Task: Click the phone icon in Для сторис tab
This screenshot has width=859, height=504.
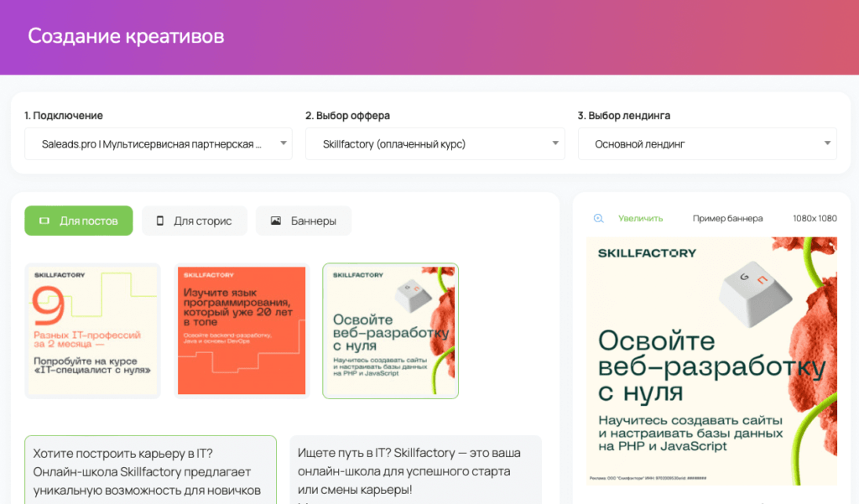Action: click(160, 221)
